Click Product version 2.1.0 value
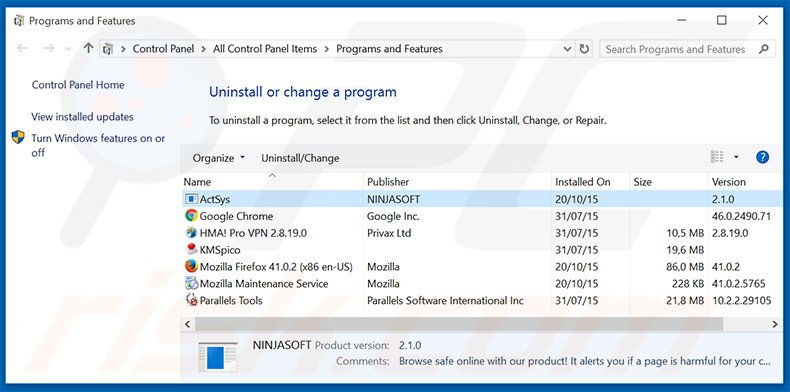This screenshot has width=790, height=392. (410, 346)
